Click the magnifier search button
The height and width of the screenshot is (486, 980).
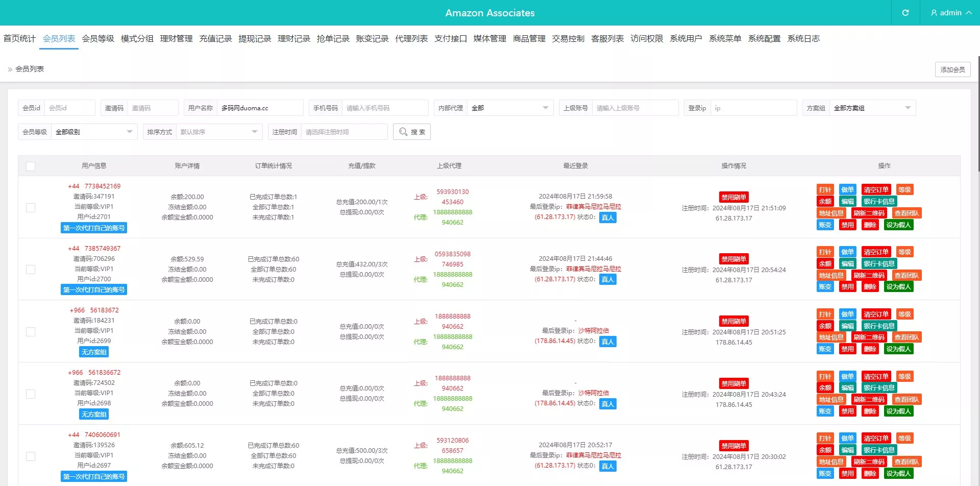coord(412,132)
